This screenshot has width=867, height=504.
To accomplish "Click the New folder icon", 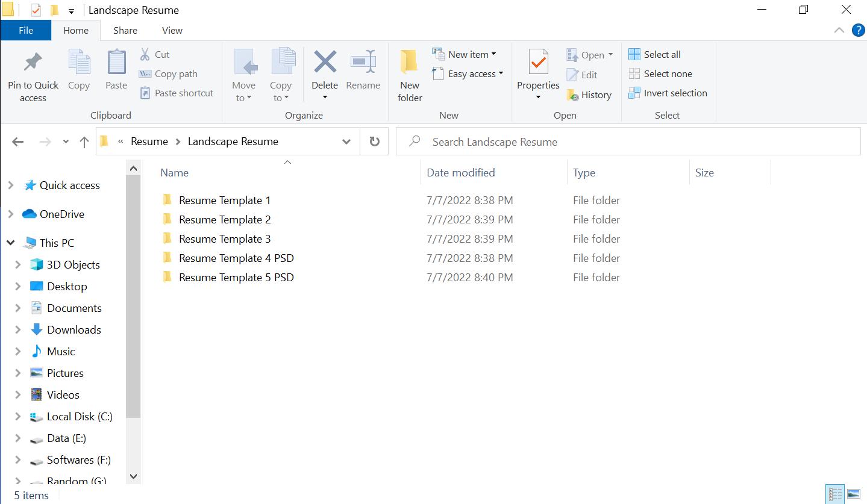I will (410, 63).
